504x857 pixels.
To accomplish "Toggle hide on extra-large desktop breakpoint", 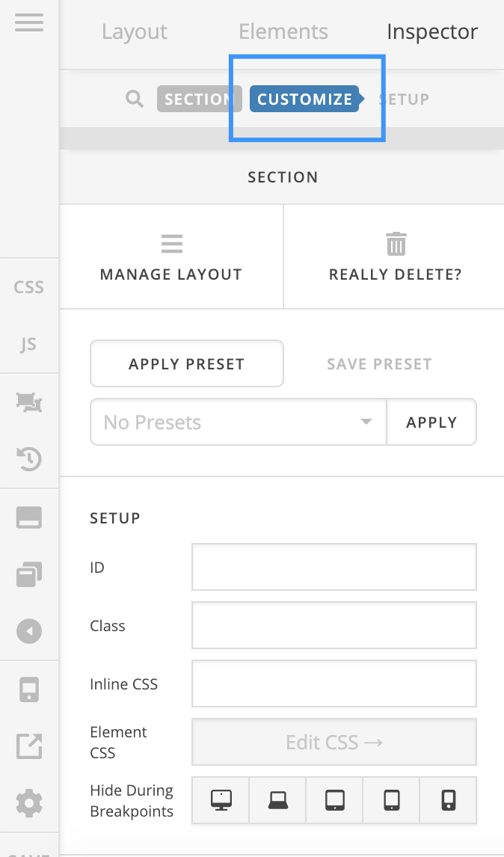I will coord(221,800).
